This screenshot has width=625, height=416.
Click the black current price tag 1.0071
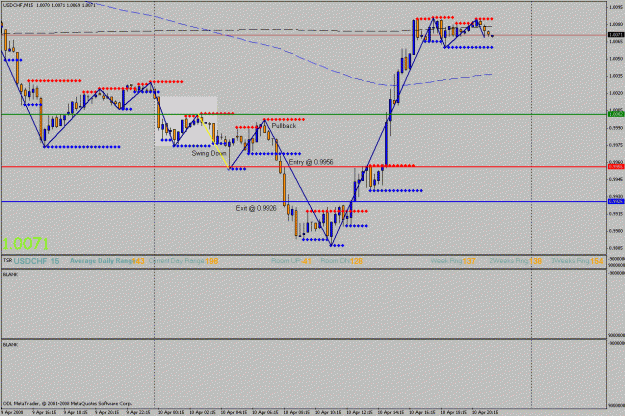tap(616, 35)
